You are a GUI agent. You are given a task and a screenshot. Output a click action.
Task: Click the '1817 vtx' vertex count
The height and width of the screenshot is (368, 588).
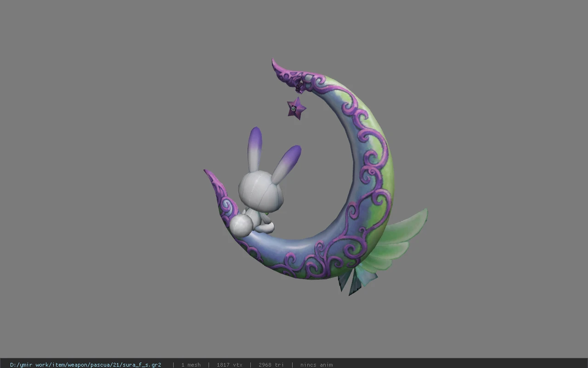coord(229,365)
